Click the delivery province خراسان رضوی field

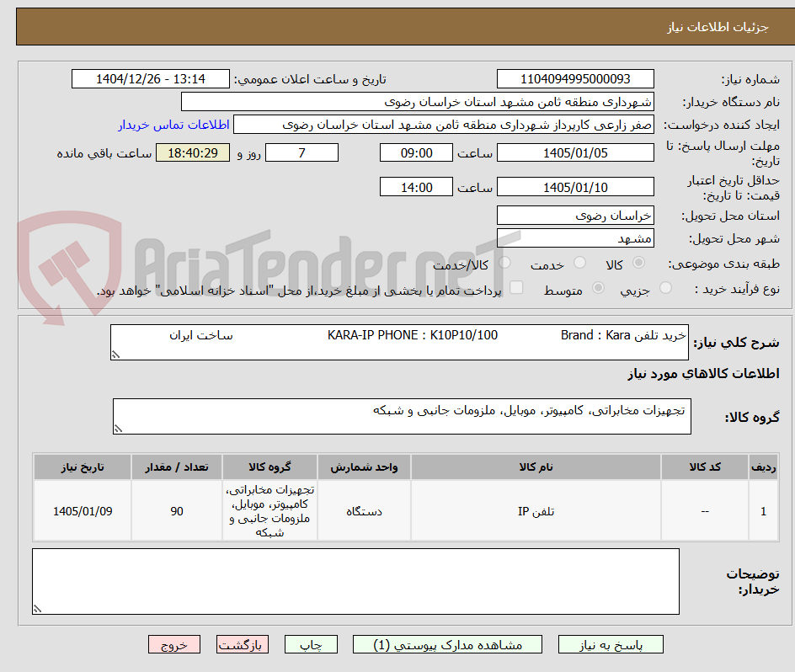coord(575,216)
